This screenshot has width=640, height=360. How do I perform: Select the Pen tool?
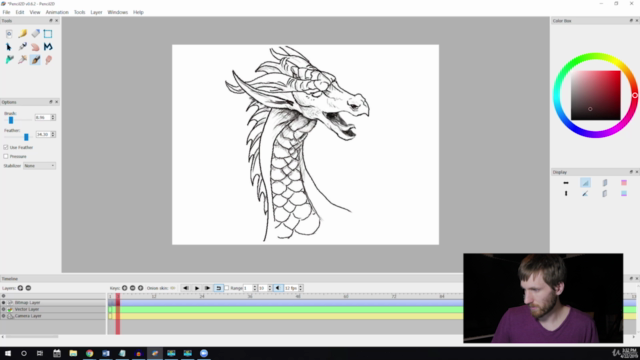22,47
